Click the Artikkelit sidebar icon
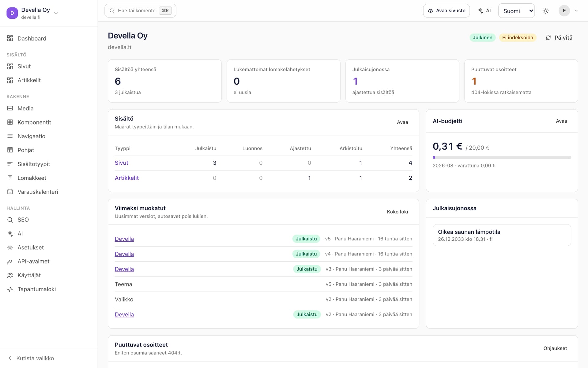 (10, 80)
